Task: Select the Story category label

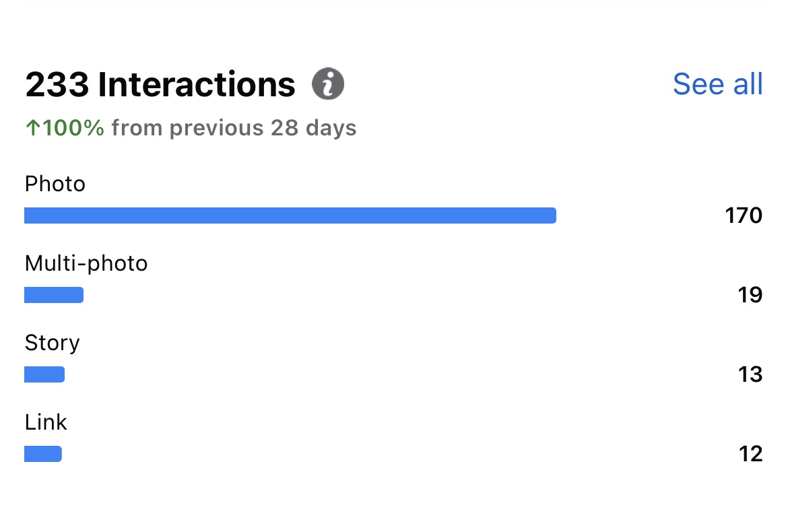Action: tap(53, 343)
